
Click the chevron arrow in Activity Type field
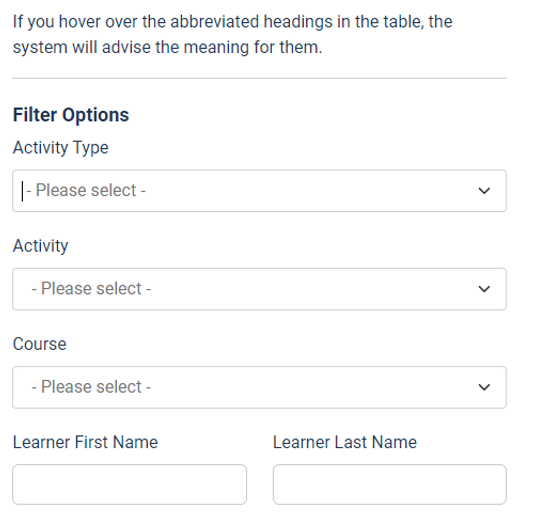(484, 190)
